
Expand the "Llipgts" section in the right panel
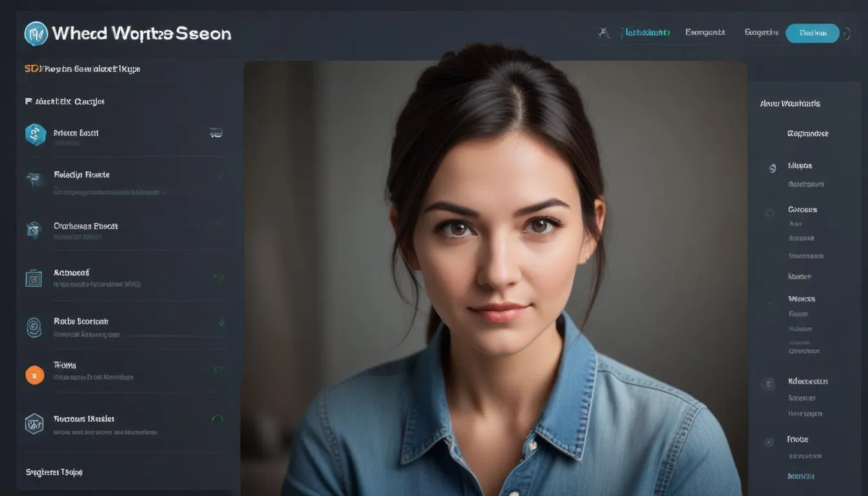(x=800, y=166)
